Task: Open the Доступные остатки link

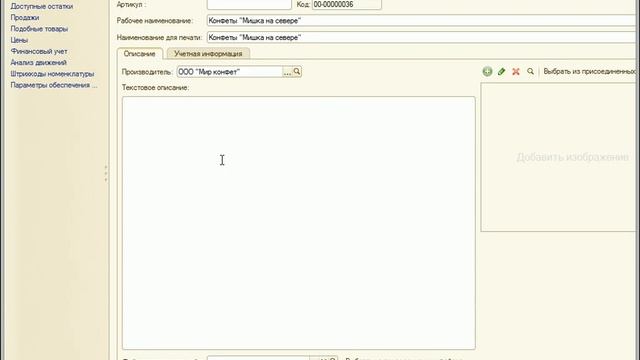Action: coord(42,6)
